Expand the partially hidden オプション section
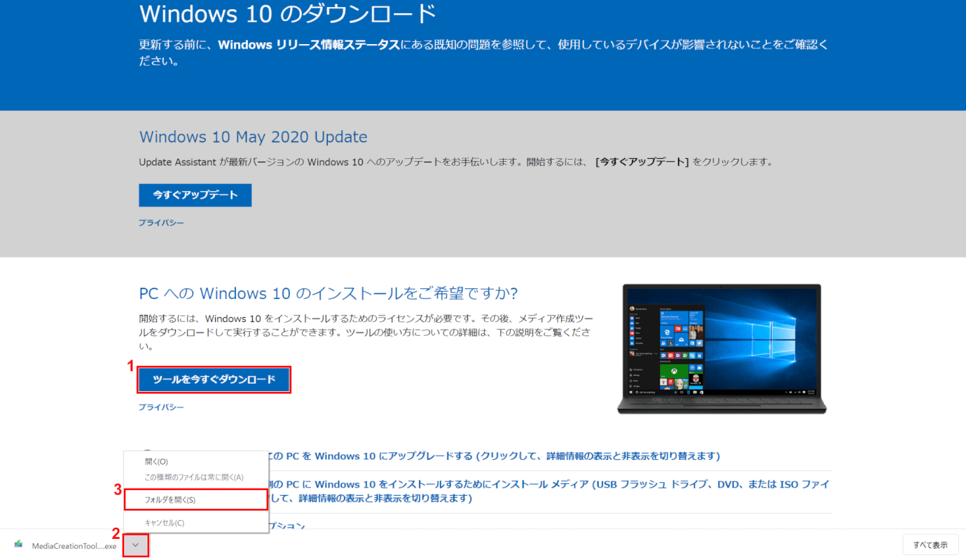 coord(287,525)
